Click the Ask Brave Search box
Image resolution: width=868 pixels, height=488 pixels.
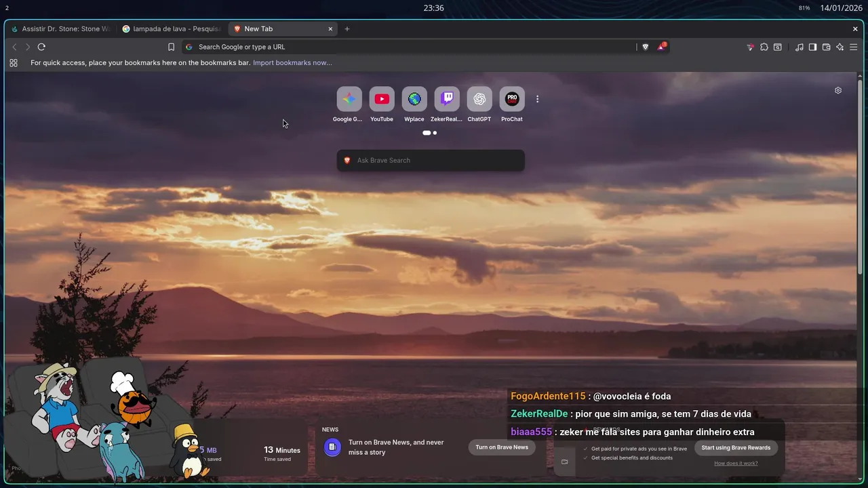pyautogui.click(x=431, y=161)
